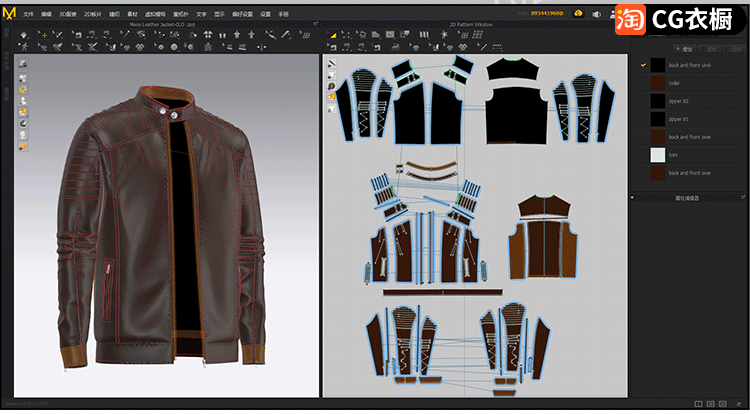This screenshot has width=750, height=414.
Task: Click the brown swatch for the collar fabric
Action: coord(657,83)
